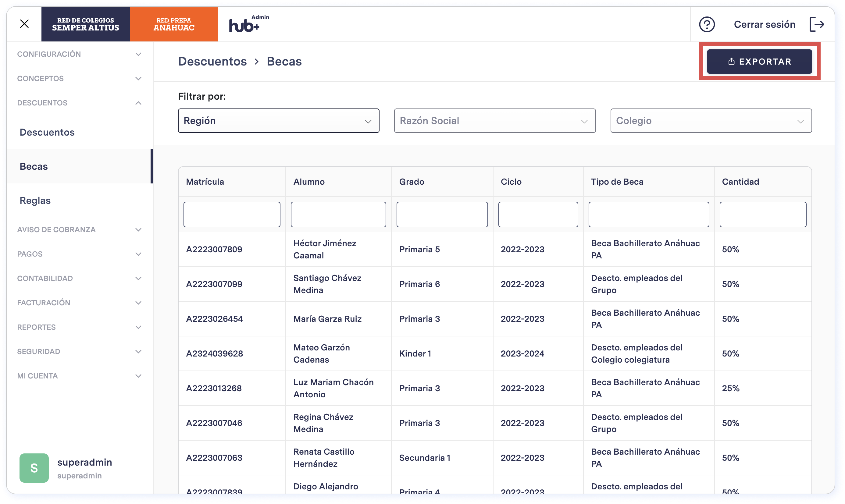
Task: Click Descto. empleados del Colegio colegiatura
Action: pyautogui.click(x=636, y=353)
